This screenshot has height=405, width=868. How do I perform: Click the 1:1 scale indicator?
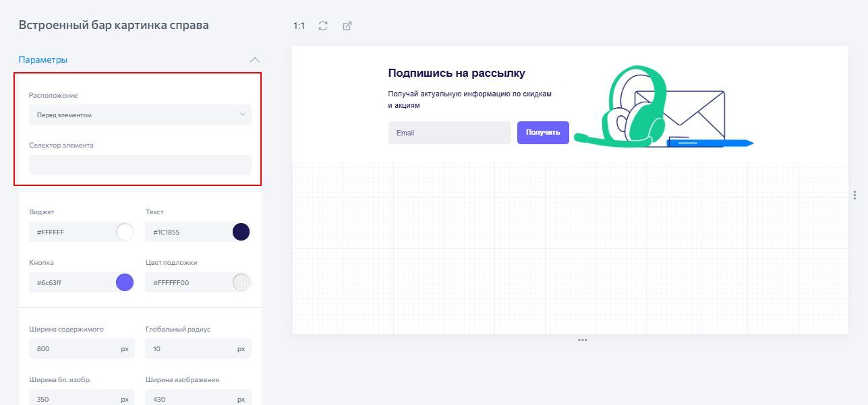[299, 26]
